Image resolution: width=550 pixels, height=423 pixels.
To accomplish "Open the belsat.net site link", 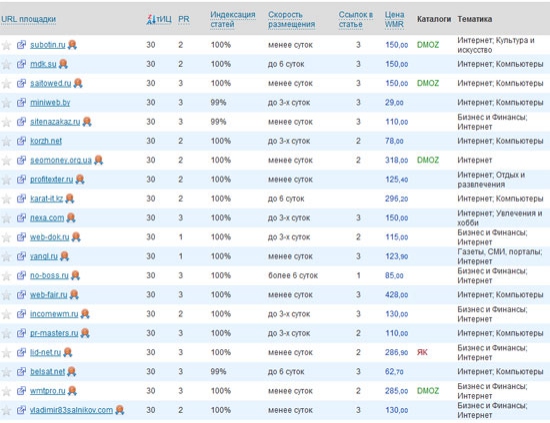I will (x=47, y=371).
